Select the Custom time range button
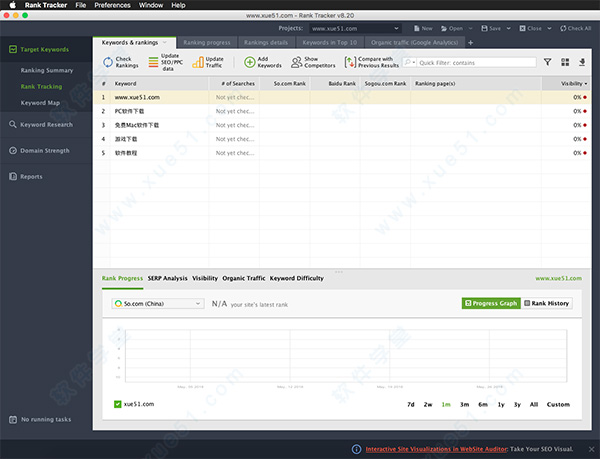 click(x=558, y=404)
